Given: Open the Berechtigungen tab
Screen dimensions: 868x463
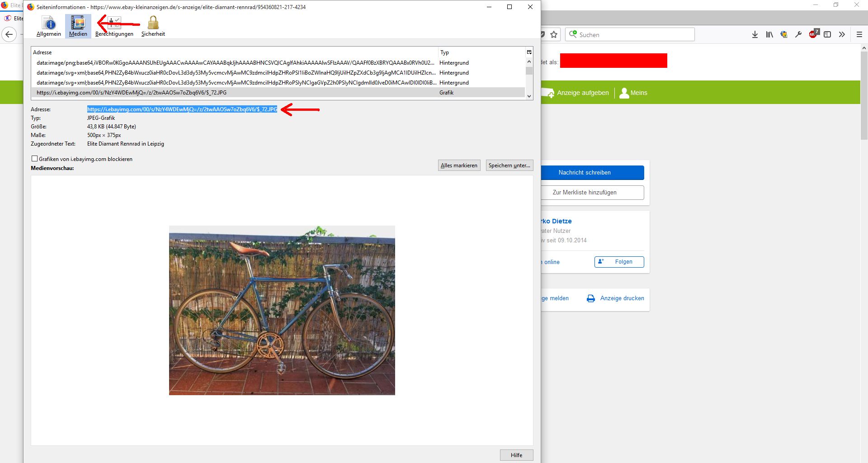Looking at the screenshot, I should [x=114, y=26].
